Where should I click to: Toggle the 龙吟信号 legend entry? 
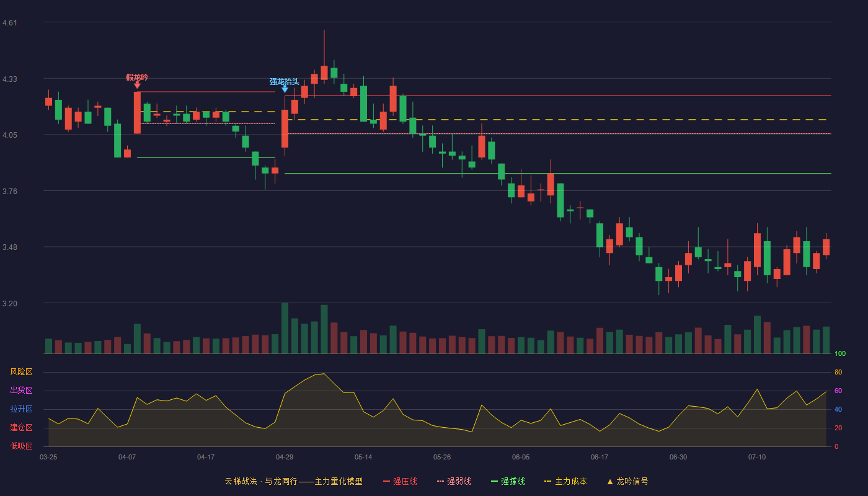[x=627, y=481]
